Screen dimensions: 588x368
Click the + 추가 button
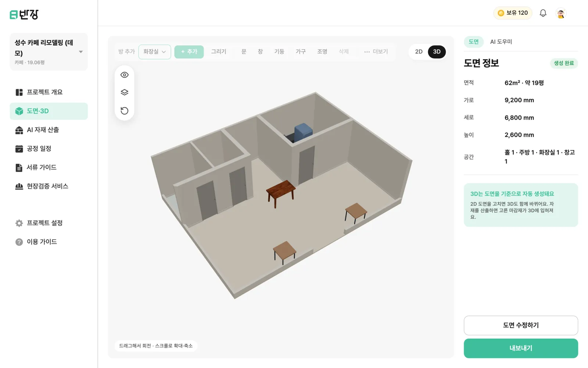189,52
